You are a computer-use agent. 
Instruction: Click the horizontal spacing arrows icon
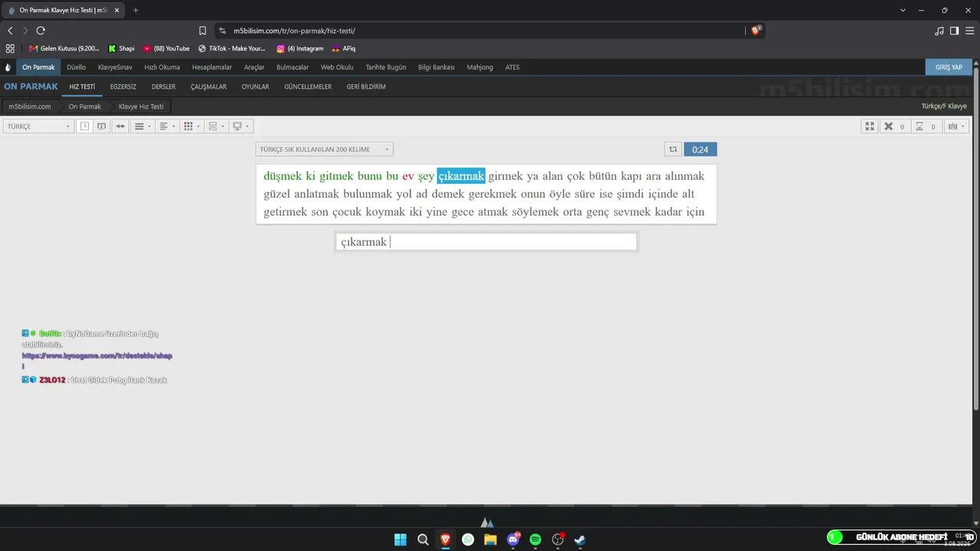tap(120, 126)
